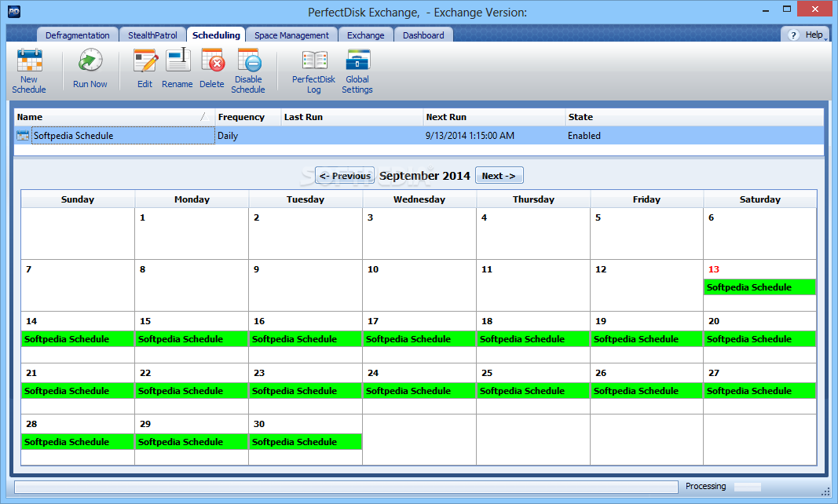This screenshot has width=838, height=504.
Task: Select the Scheduling tab
Action: click(216, 35)
